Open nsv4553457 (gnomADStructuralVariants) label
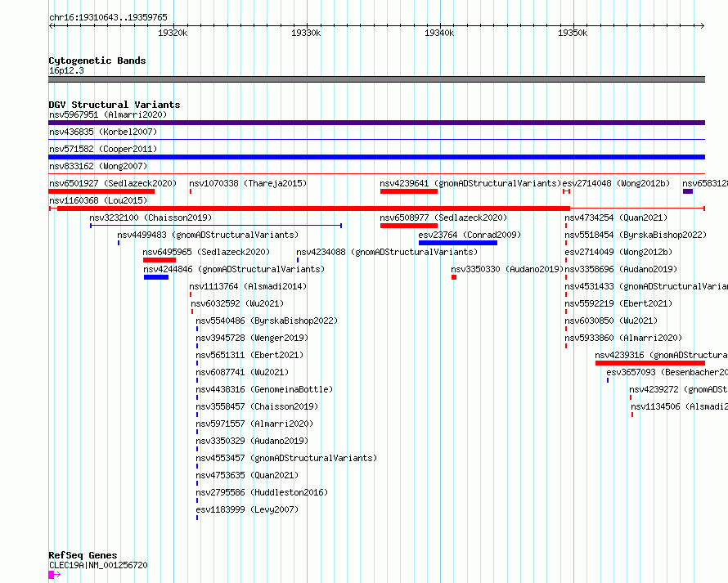The image size is (728, 583). pyautogui.click(x=286, y=458)
